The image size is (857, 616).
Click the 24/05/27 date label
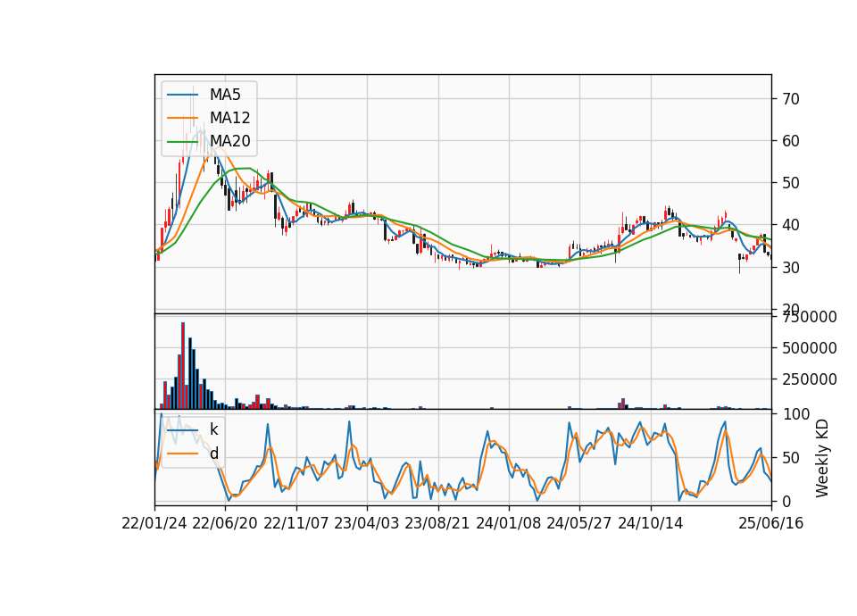(x=579, y=523)
